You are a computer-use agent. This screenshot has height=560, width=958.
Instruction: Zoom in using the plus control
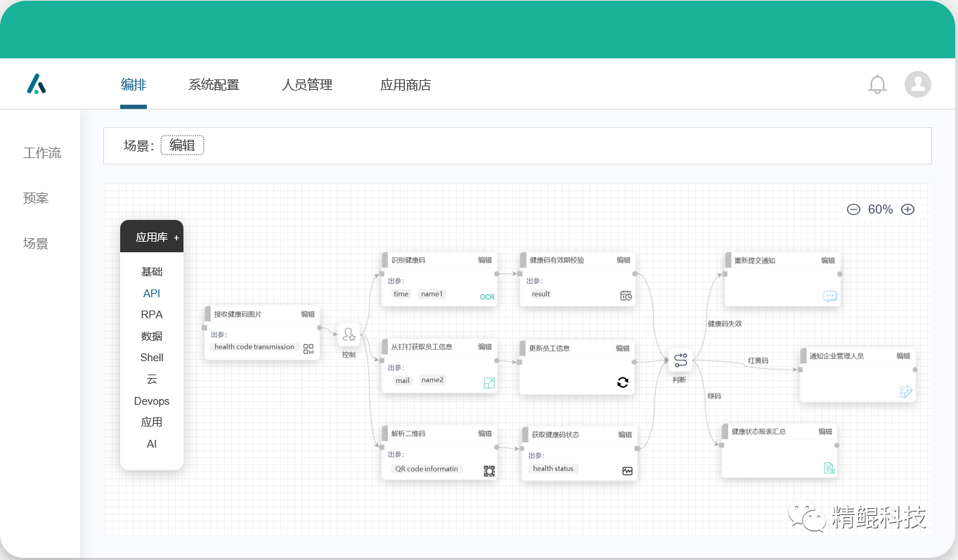coord(907,209)
